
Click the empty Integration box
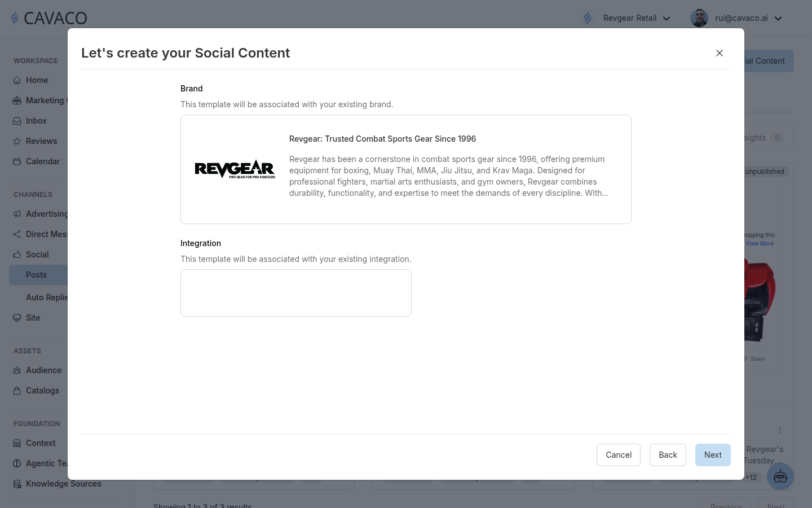coord(296,293)
